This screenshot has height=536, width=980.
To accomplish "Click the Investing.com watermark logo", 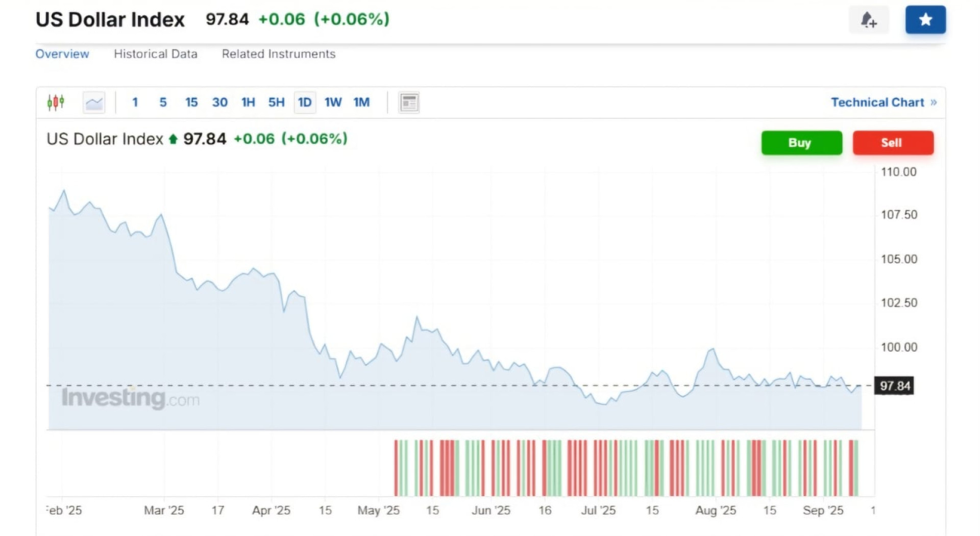I will pyautogui.click(x=130, y=398).
